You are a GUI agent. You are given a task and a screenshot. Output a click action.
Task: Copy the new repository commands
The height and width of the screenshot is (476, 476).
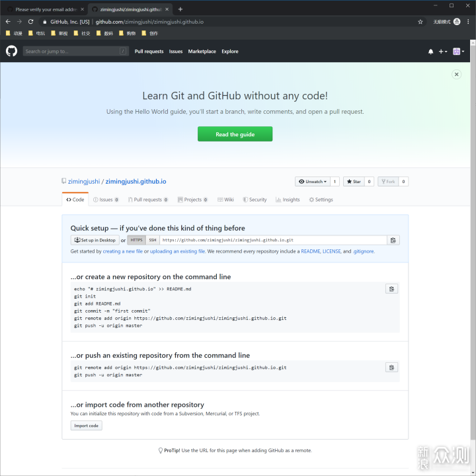coord(391,289)
